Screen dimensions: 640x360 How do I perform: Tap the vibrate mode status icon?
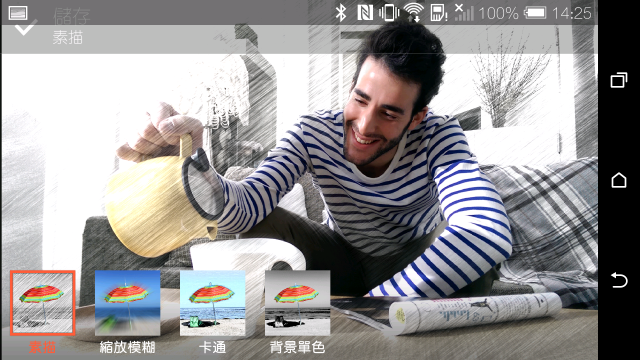(x=389, y=13)
